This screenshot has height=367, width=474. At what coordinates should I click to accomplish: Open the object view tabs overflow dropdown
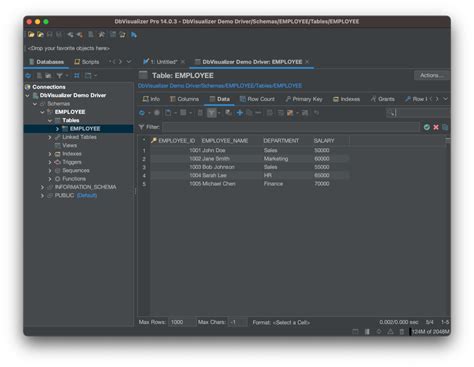(x=445, y=99)
